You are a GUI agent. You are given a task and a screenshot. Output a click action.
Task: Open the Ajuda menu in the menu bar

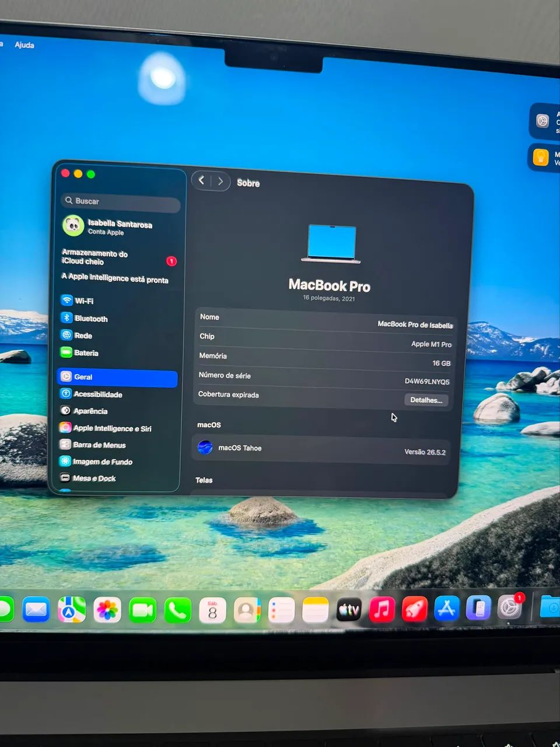click(24, 45)
